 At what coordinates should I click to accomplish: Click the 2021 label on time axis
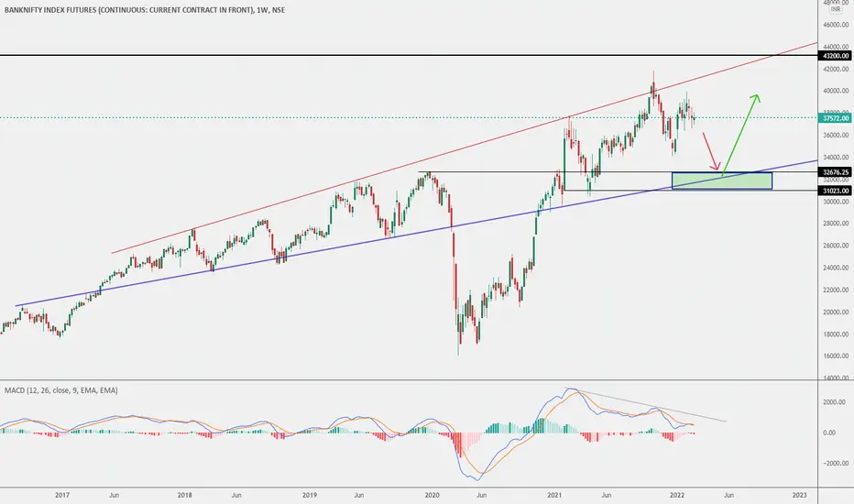click(554, 495)
